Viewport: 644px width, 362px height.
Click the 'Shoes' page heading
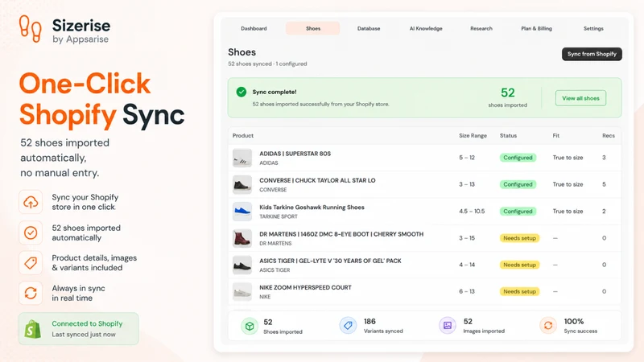242,52
